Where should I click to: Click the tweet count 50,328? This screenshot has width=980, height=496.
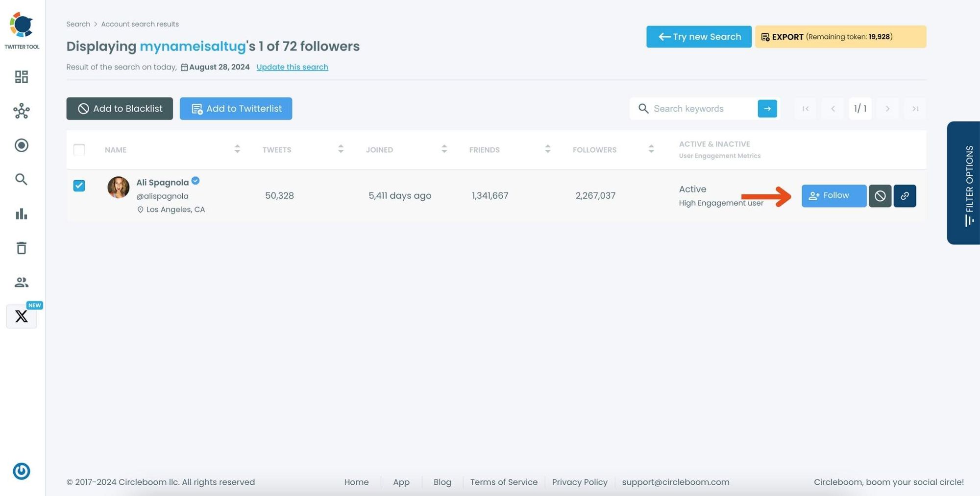point(279,196)
